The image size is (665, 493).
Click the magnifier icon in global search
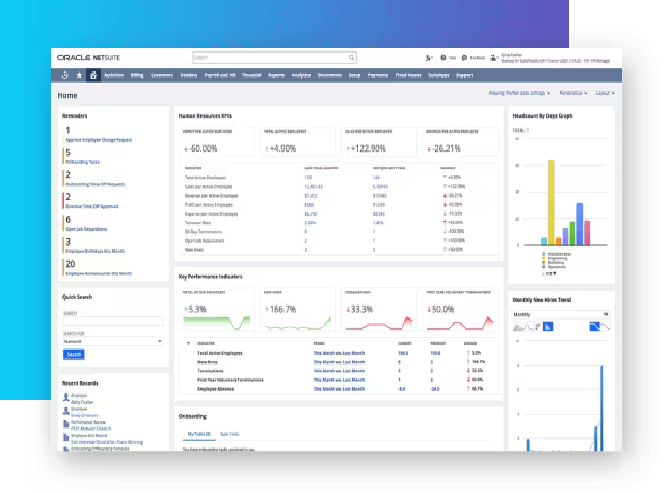351,58
